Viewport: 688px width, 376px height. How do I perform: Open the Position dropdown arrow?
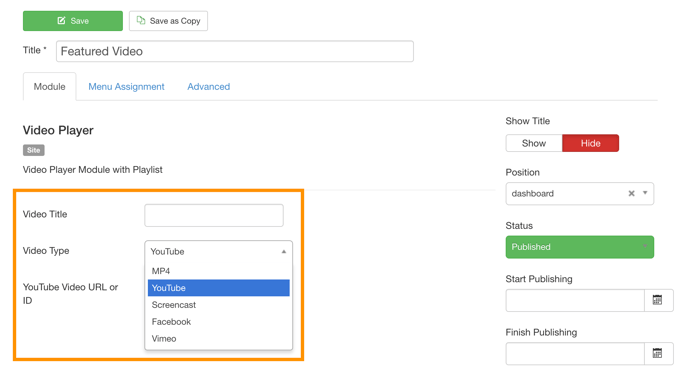click(645, 193)
